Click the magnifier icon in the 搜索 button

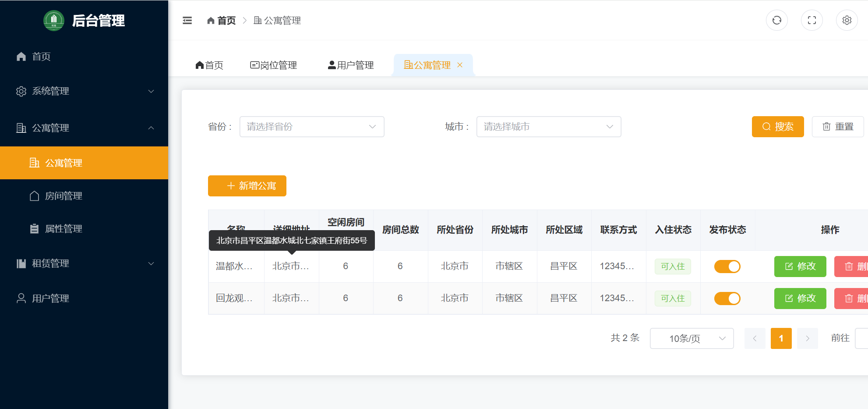(766, 127)
